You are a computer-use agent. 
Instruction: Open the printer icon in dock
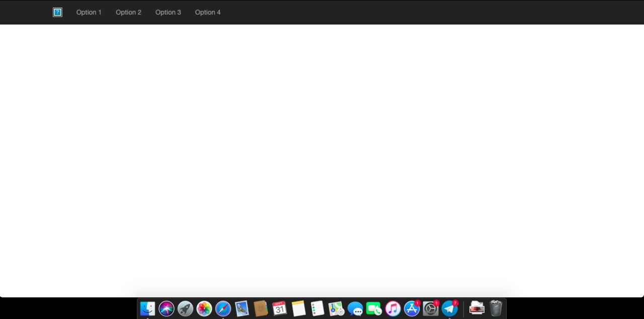click(477, 308)
